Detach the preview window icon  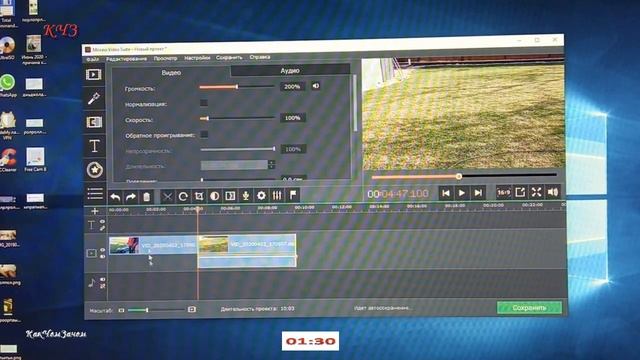point(520,192)
